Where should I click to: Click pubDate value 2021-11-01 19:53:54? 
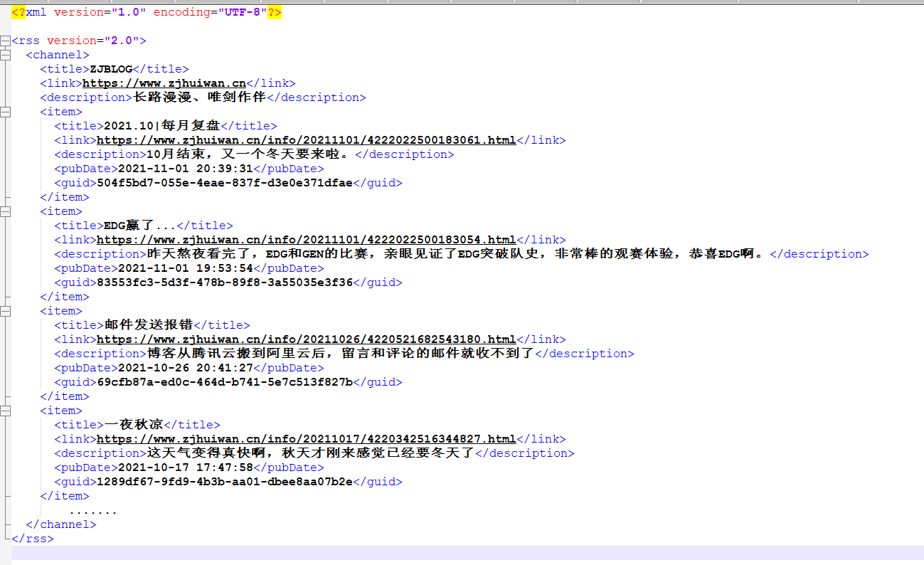coord(186,268)
